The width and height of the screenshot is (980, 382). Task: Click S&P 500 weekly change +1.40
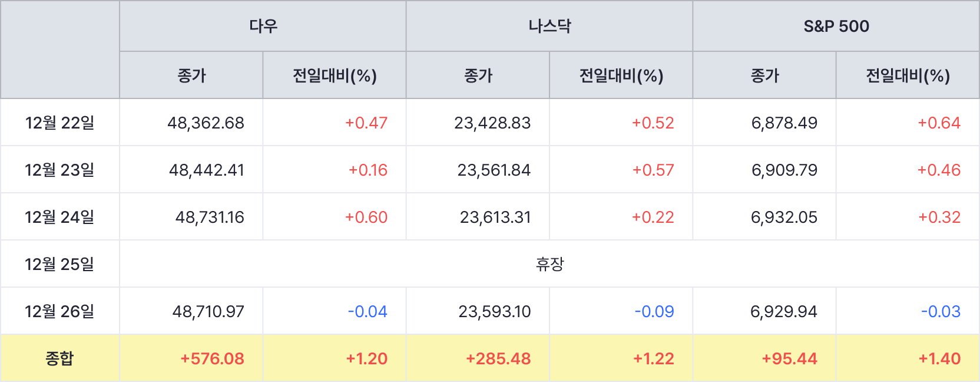939,358
